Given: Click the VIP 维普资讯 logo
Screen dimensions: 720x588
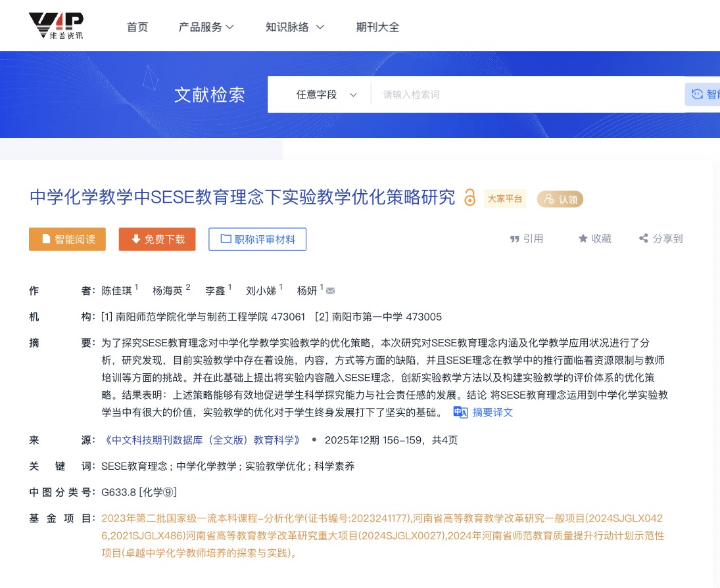Looking at the screenshot, I should 56,26.
